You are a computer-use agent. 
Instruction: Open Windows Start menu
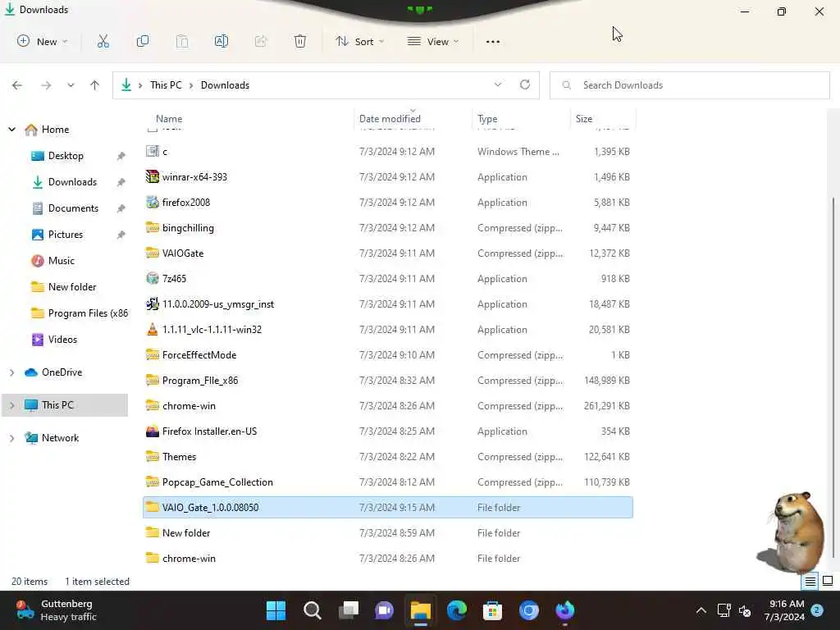pyautogui.click(x=276, y=610)
